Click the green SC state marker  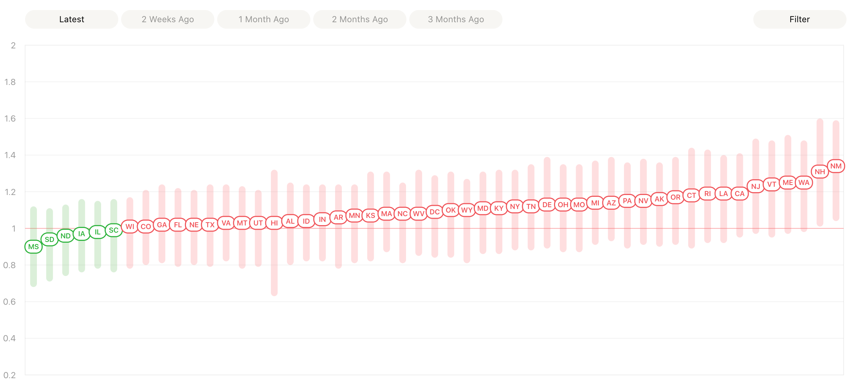[114, 230]
